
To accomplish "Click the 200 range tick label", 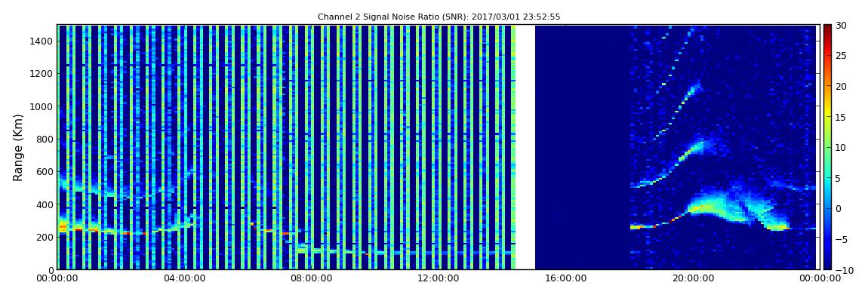I will (x=45, y=237).
